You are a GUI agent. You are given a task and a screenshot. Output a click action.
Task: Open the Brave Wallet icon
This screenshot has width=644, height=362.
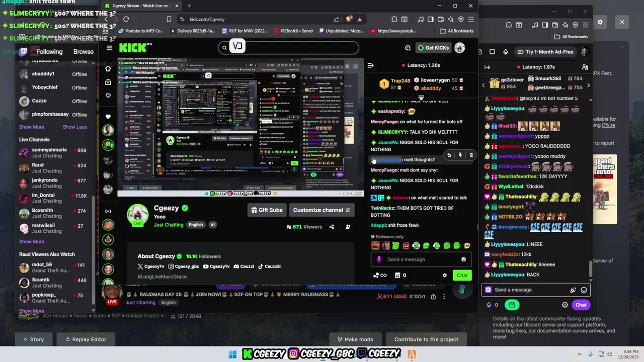point(440,19)
